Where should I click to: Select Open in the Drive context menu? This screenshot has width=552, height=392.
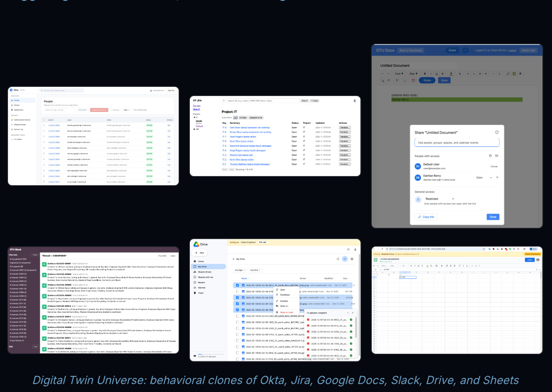point(286,290)
